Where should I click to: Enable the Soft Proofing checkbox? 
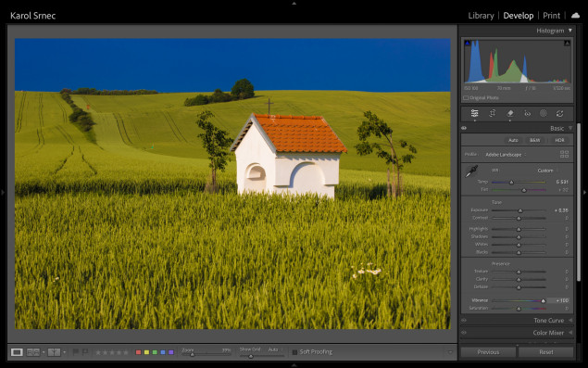coord(294,352)
